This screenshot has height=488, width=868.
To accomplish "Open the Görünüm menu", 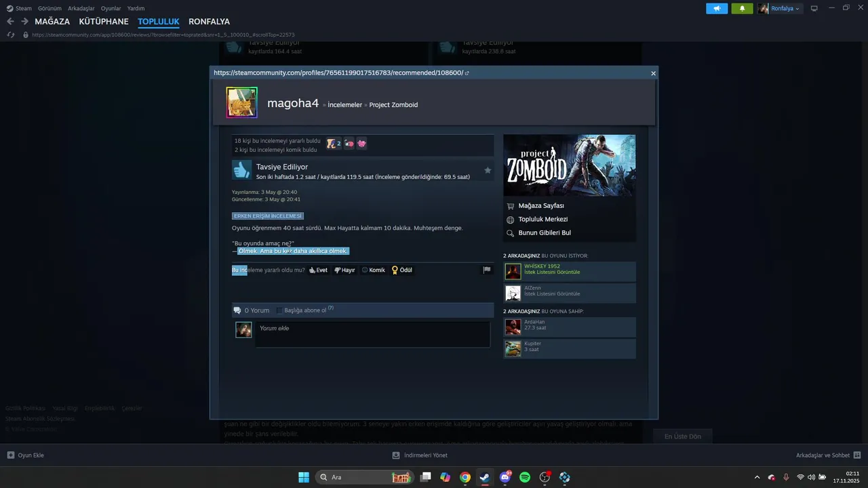I will coord(50,8).
